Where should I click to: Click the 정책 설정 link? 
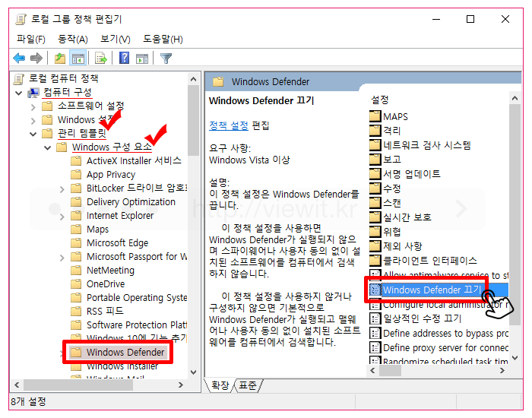click(229, 125)
